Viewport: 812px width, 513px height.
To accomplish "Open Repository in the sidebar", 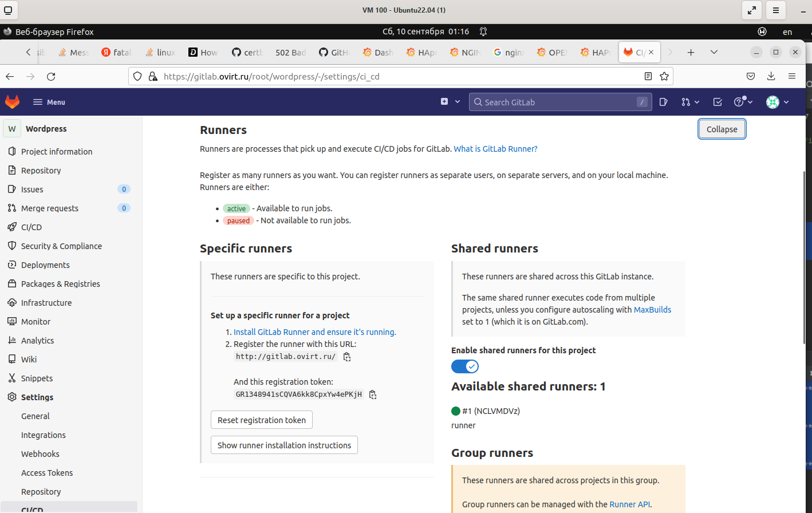I will pyautogui.click(x=41, y=171).
